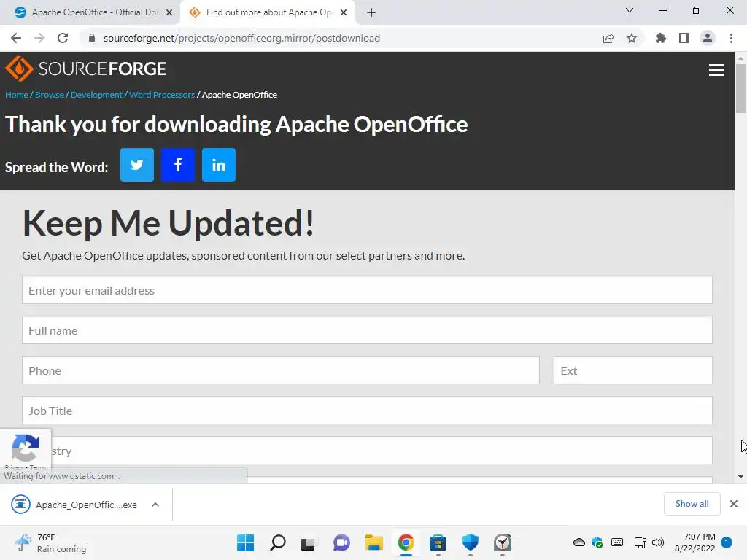This screenshot has width=747, height=560.
Task: Open the Teams Chat taskbar icon
Action: click(341, 542)
